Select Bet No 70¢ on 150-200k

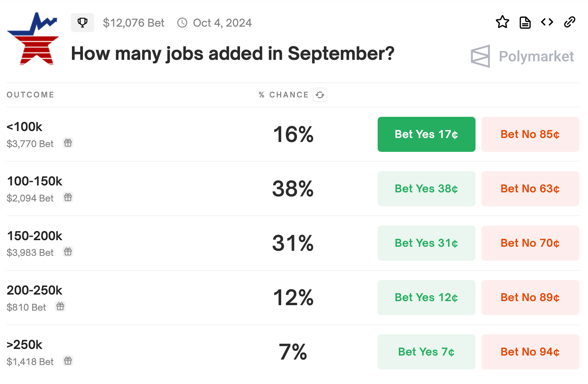click(530, 243)
